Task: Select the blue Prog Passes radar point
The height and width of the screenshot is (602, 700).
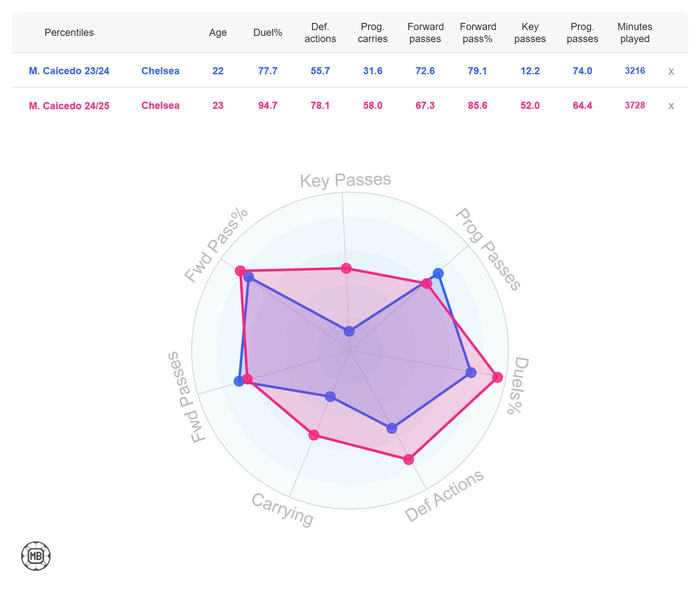Action: point(438,274)
